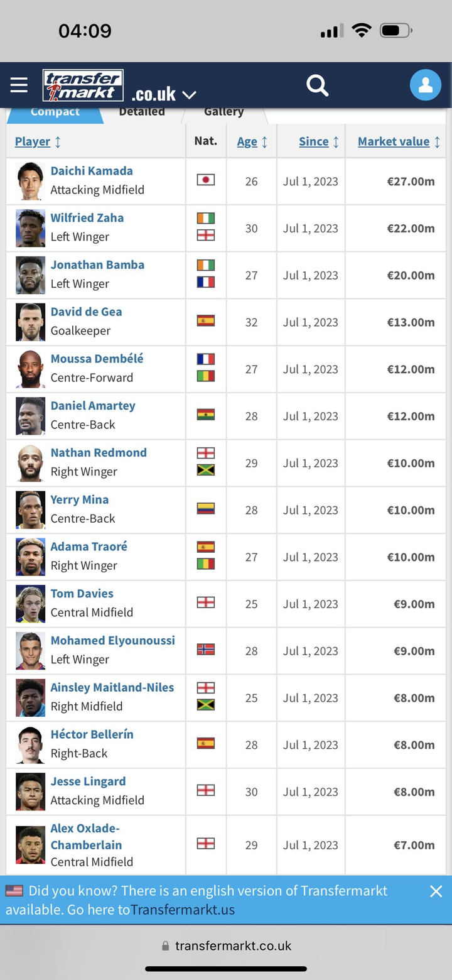Open the hamburger navigation menu
This screenshot has width=452, height=980.
pyautogui.click(x=19, y=85)
